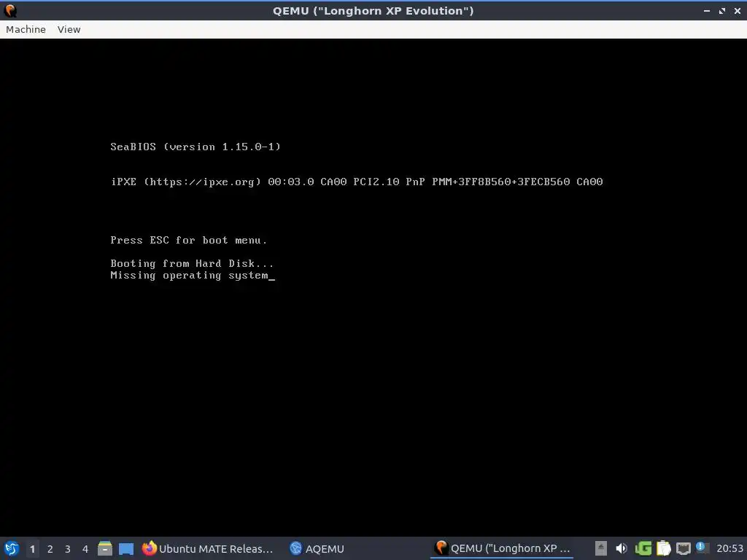Open the volume control tray icon

(622, 548)
